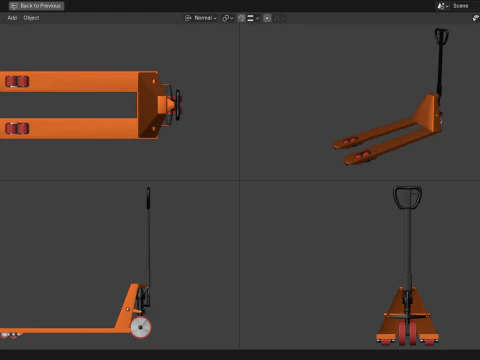Toggle proportional editing
Screen dimensions: 480x360
pos(267,18)
